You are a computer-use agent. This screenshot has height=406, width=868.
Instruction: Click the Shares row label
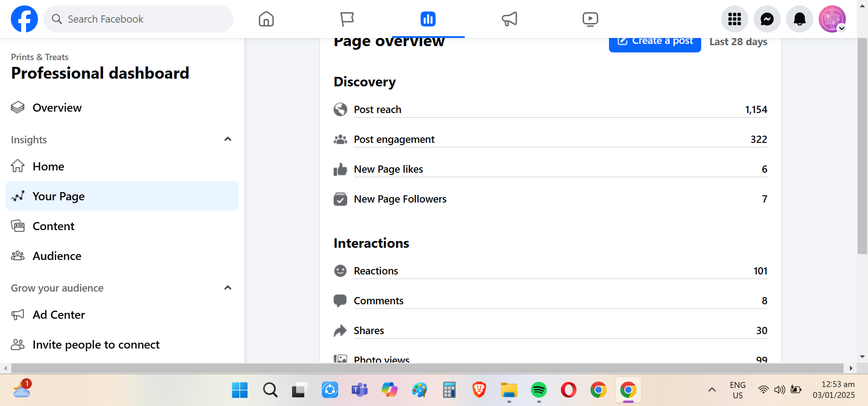click(369, 330)
